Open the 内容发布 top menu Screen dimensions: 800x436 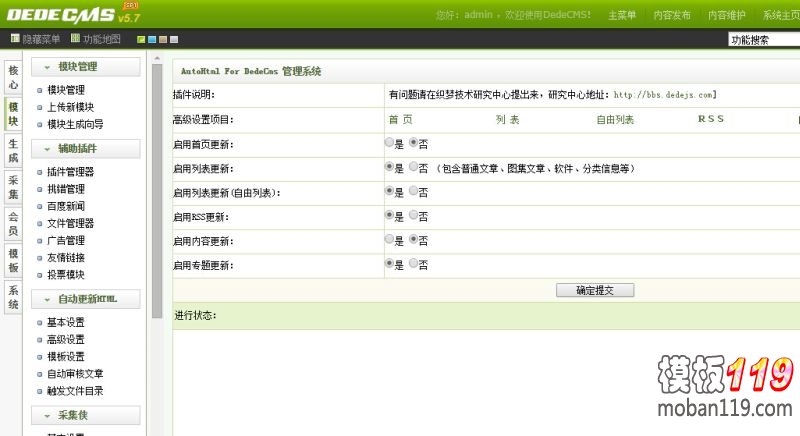pos(672,15)
